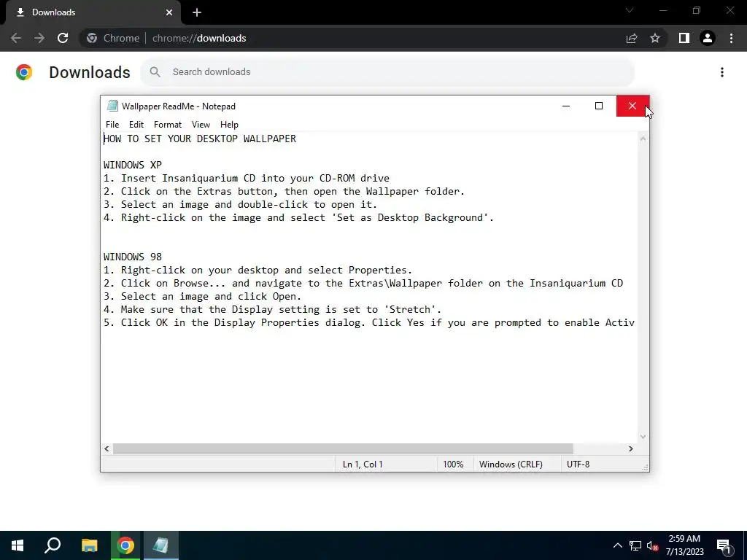Open the View menu in Notepad
This screenshot has width=747, height=560.
[x=201, y=124]
